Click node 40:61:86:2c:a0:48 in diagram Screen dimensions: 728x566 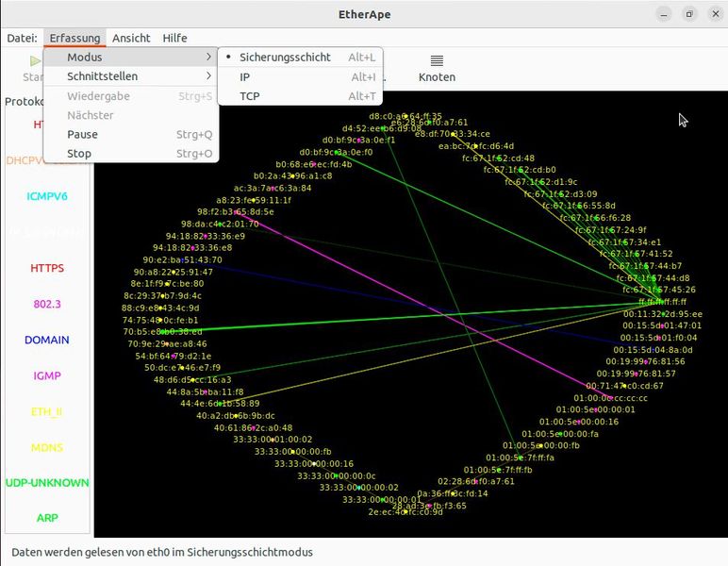[253, 427]
